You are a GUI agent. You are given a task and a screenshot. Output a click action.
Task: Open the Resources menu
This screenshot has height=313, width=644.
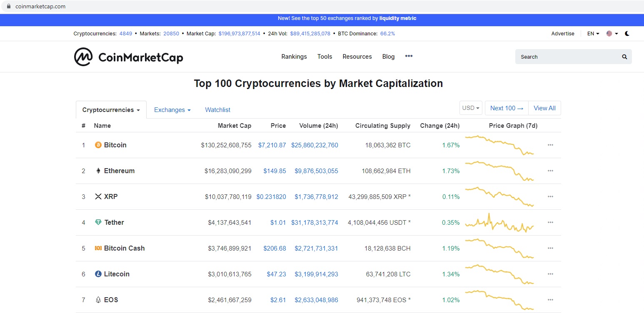(x=357, y=57)
